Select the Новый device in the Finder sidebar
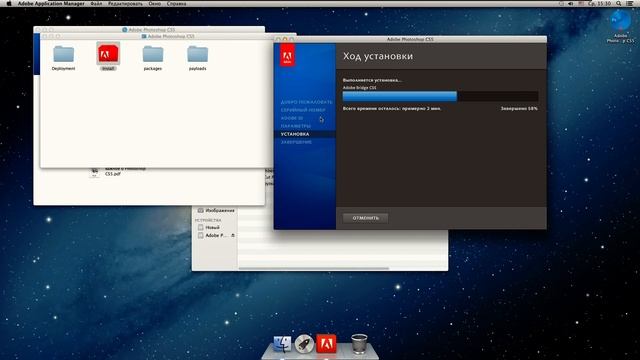This screenshot has height=360, width=640. 209,227
